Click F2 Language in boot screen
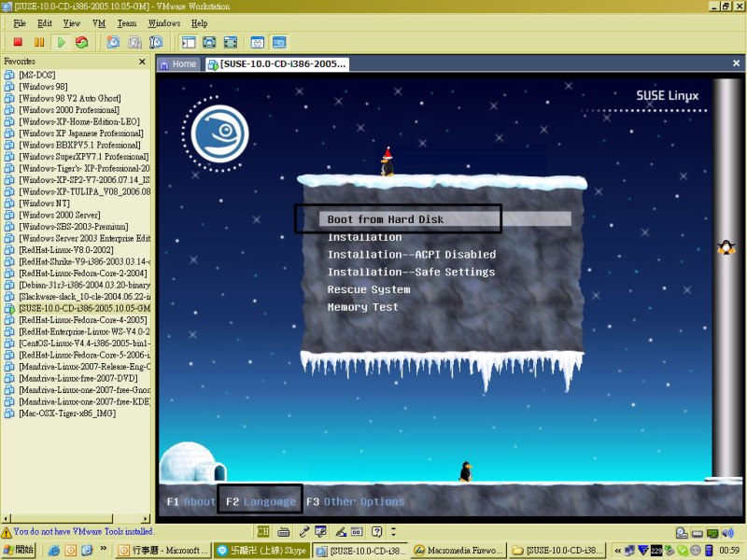The height and width of the screenshot is (560, 747). point(261,502)
